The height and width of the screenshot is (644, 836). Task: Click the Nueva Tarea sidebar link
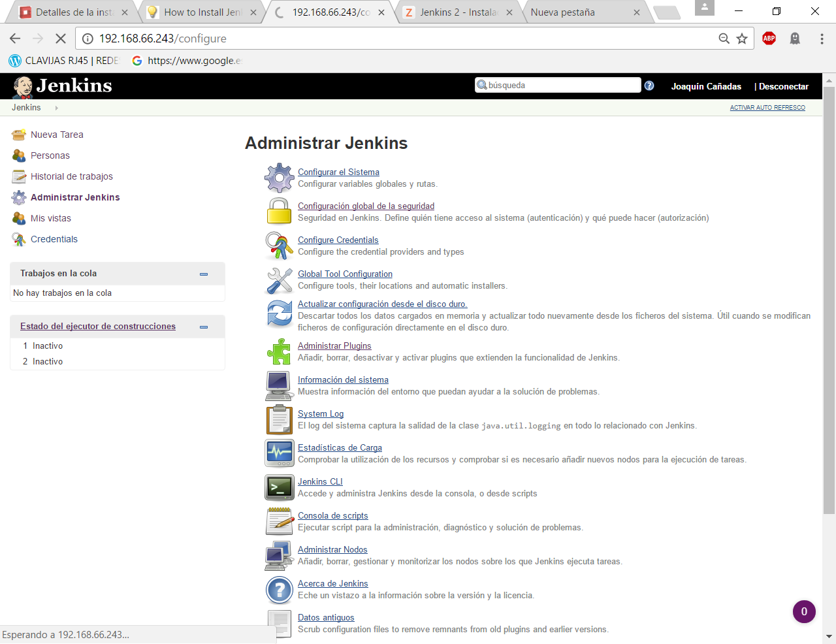pos(57,135)
